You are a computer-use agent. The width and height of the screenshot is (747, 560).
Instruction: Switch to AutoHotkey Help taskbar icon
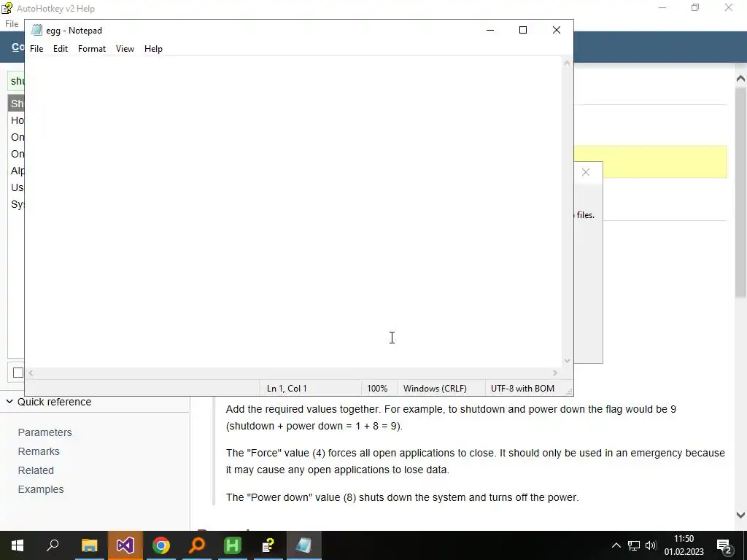268,545
